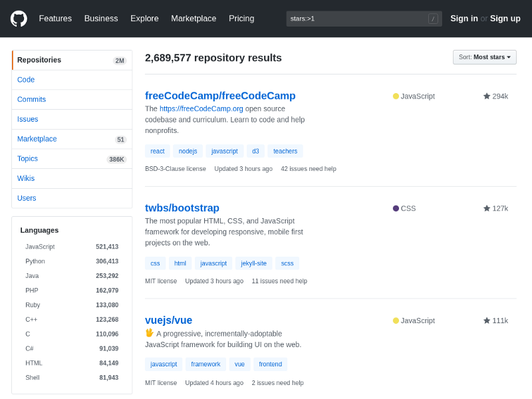Filter results by PHP language
The height and width of the screenshot is (399, 532).
pos(72,291)
